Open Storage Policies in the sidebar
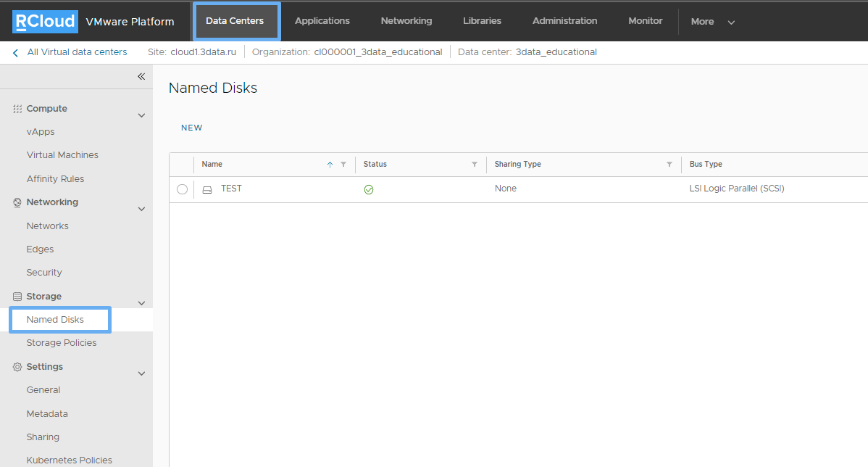Screen dimensions: 868x467 tap(62, 343)
